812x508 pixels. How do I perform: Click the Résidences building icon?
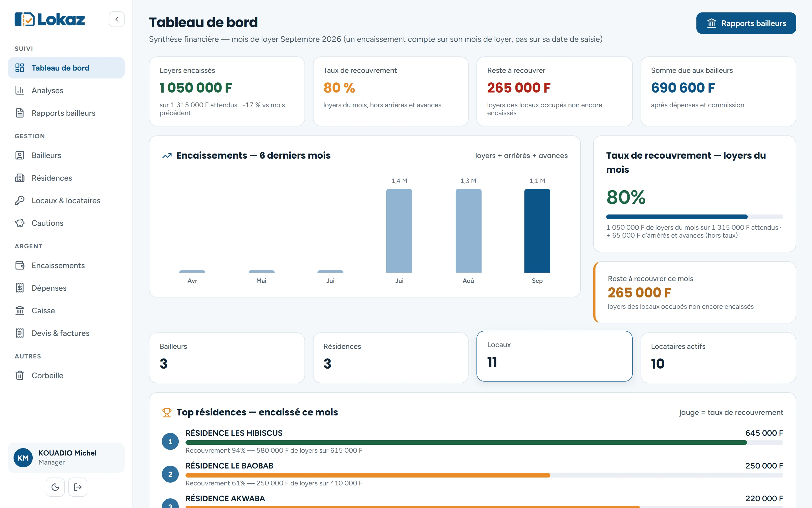20,178
